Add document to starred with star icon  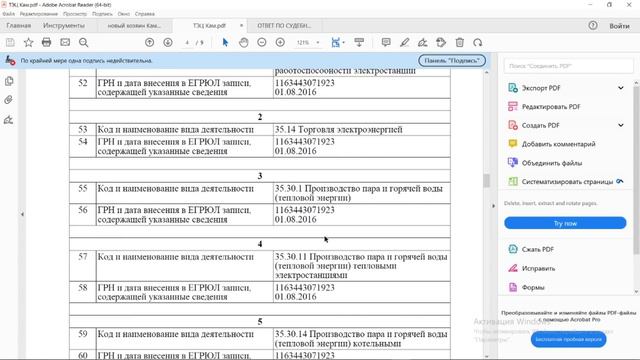click(x=28, y=42)
